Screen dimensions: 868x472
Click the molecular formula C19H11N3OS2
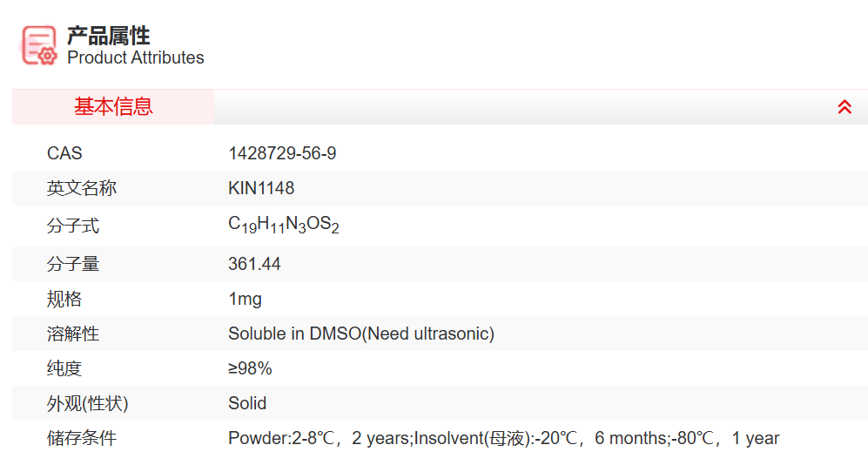[284, 225]
